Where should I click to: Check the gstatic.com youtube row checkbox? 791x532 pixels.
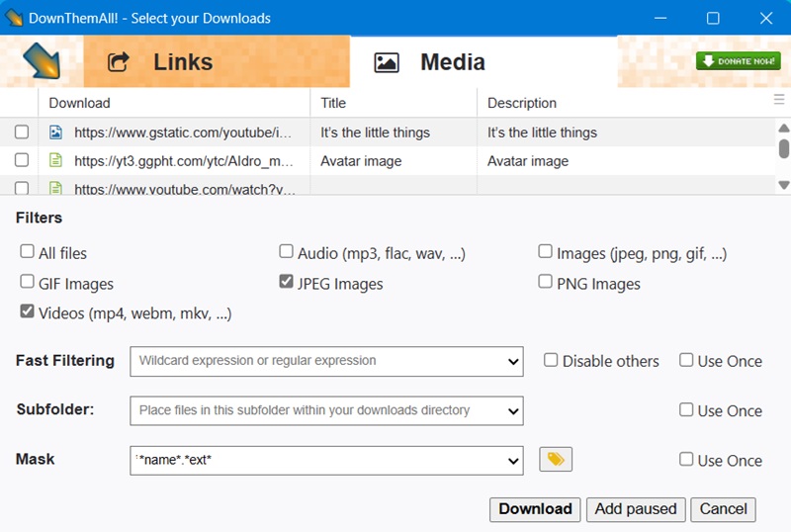tap(22, 133)
